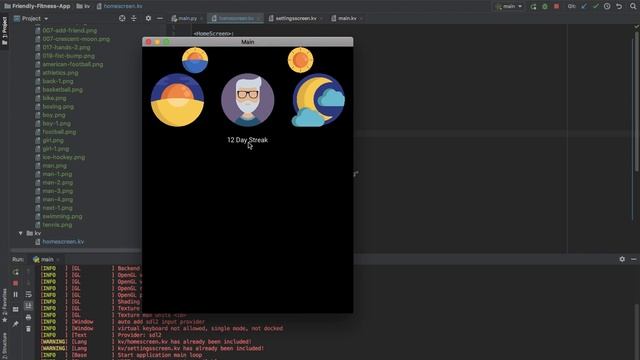Click the print icon in Run panel
Screen dimensions: 640x360
coord(29,317)
